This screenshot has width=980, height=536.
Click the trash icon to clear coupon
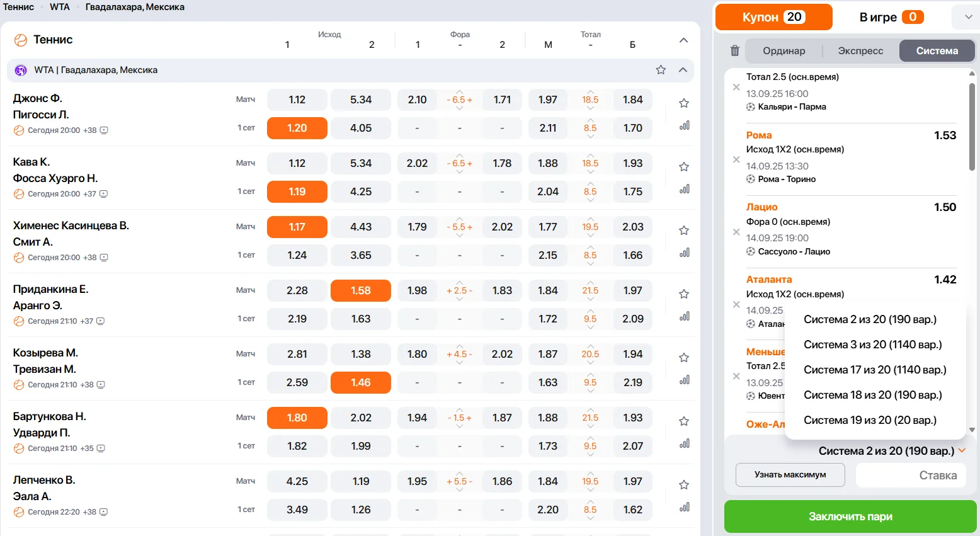coord(734,51)
